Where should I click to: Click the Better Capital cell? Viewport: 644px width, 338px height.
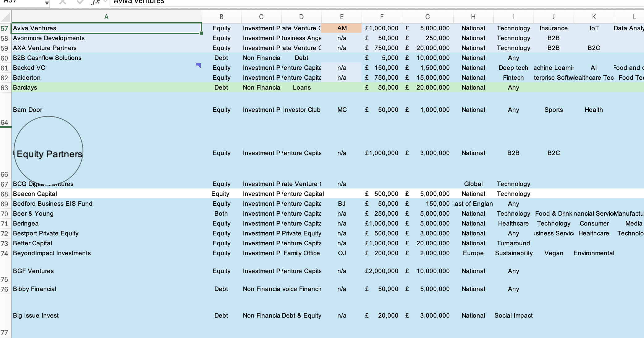(x=106, y=243)
